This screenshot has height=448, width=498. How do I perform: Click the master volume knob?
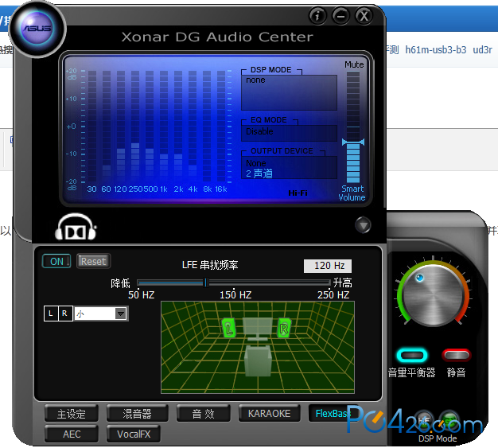434,295
